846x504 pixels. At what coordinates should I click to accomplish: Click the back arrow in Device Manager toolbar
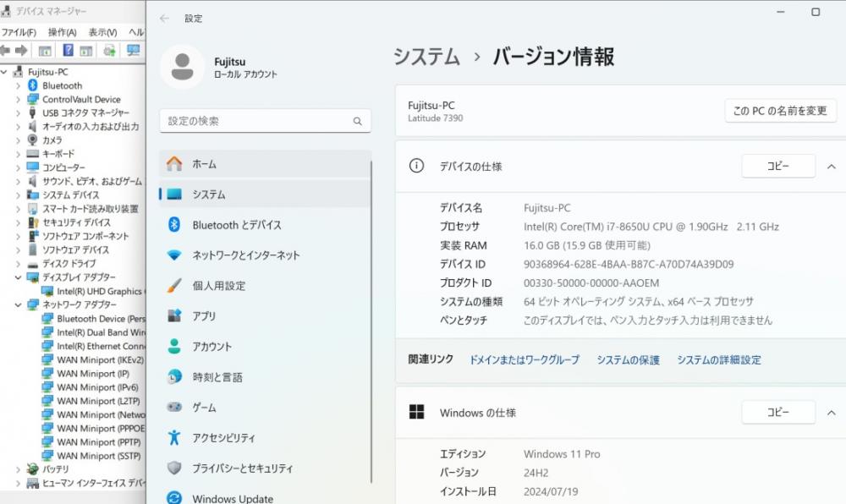(5, 51)
